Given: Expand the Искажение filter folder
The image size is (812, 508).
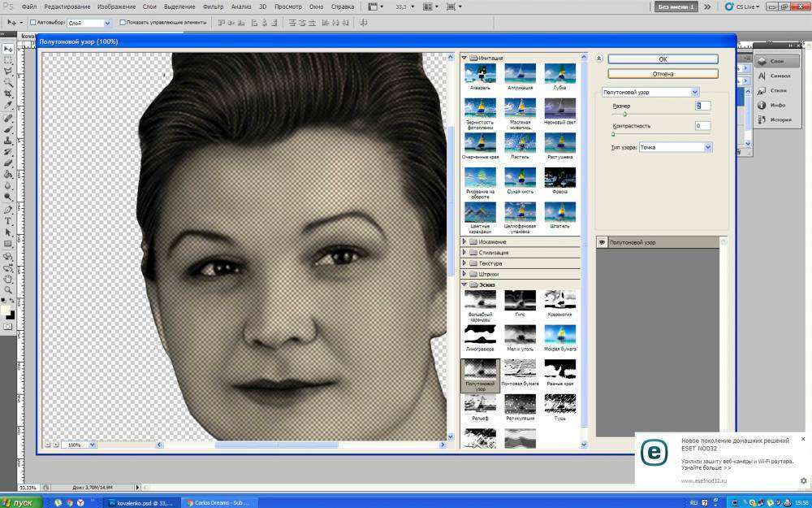Looking at the screenshot, I should (x=492, y=241).
